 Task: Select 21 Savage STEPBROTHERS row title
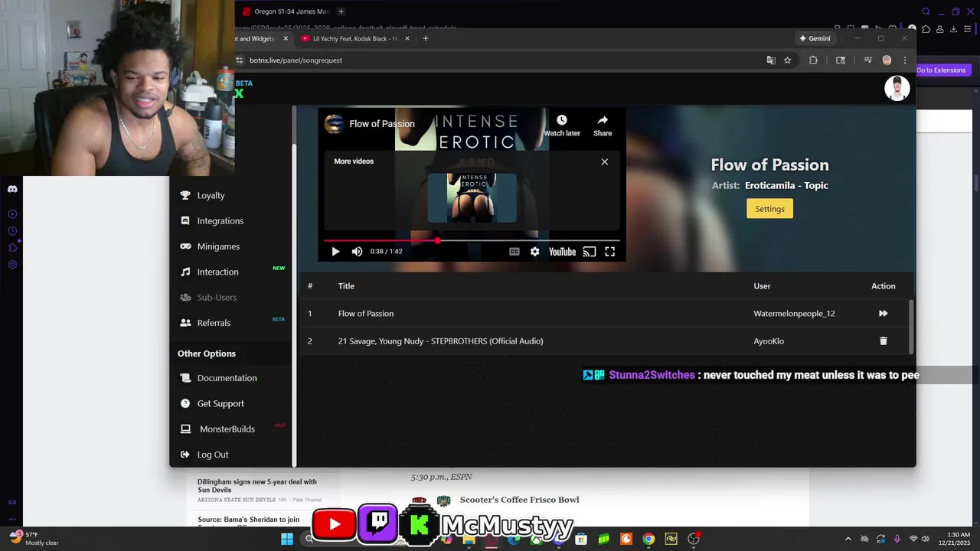[441, 341]
